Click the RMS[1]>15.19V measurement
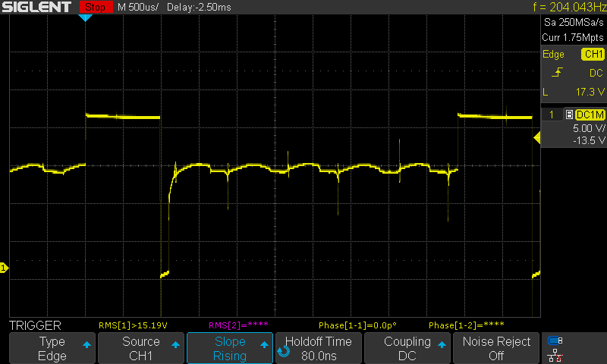Image resolution: width=607 pixels, height=364 pixels. tap(133, 325)
